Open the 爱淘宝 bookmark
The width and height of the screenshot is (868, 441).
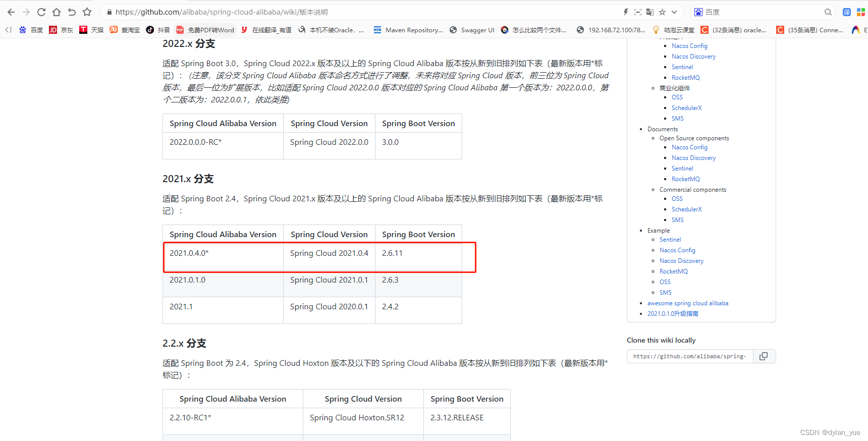click(125, 30)
